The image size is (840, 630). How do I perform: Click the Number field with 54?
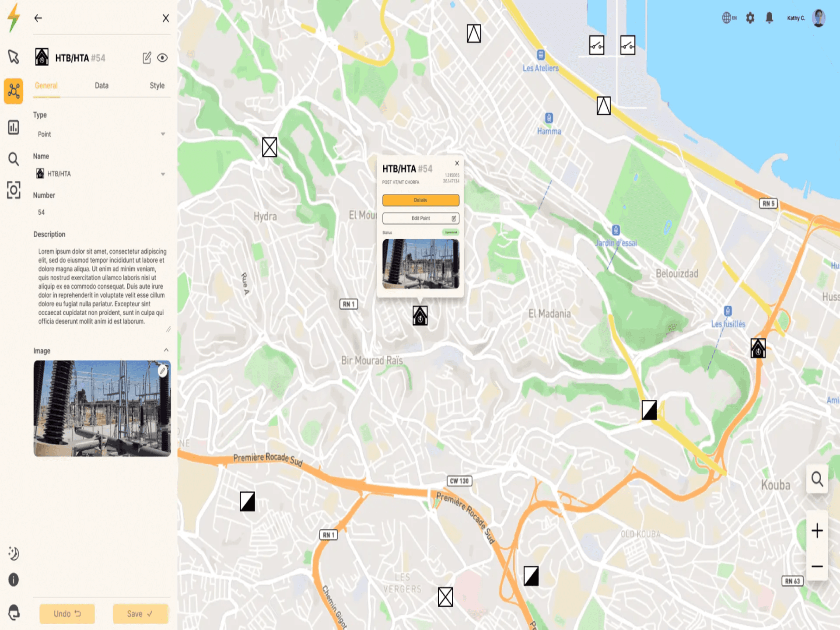point(101,212)
